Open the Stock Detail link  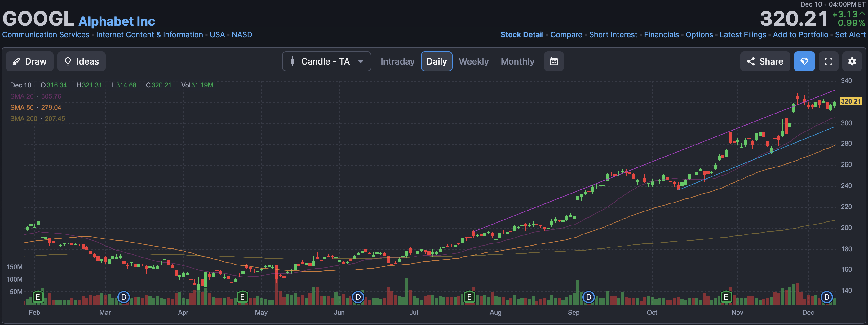point(522,35)
